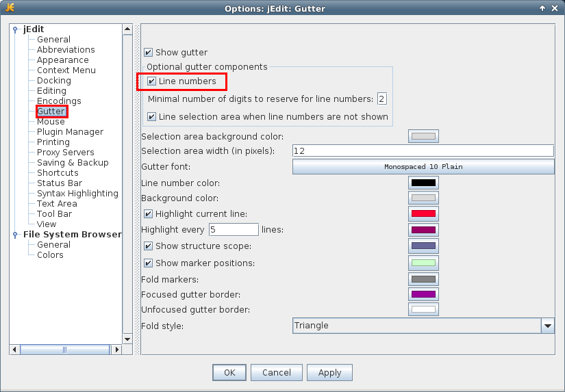Open the Fold style dropdown arrow
This screenshot has width=565, height=392.
(x=548, y=326)
